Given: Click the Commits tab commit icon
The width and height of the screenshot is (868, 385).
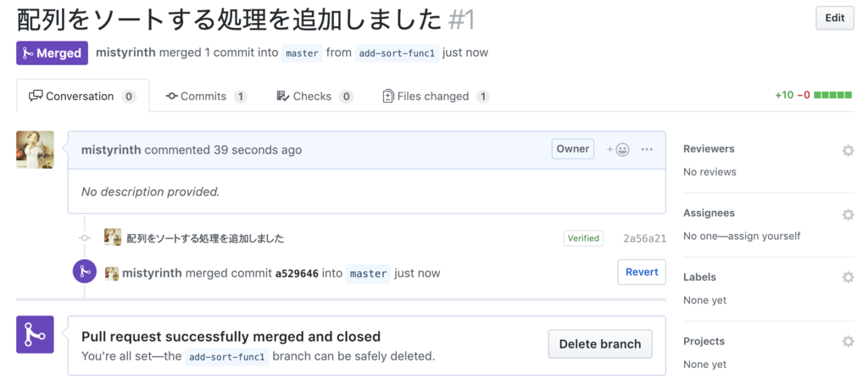Looking at the screenshot, I should (x=171, y=96).
